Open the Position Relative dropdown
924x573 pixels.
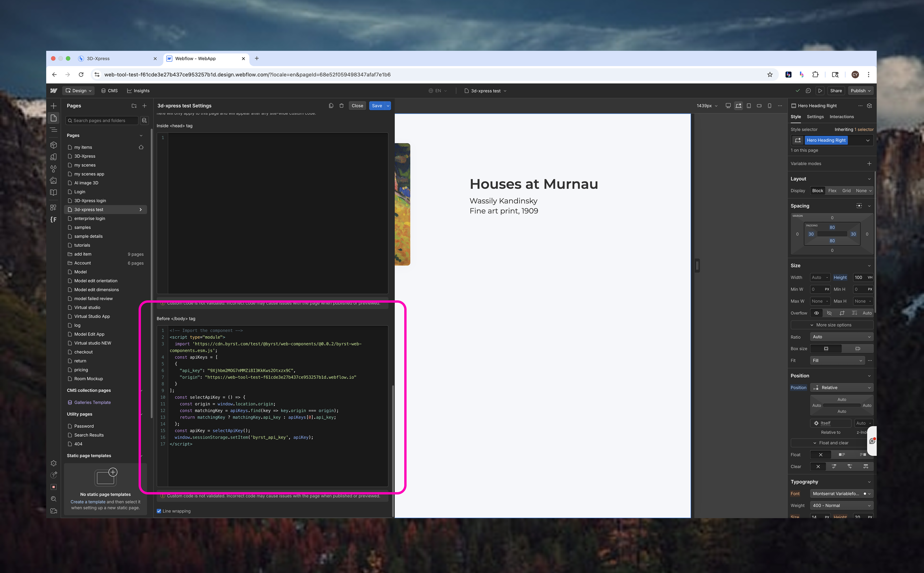point(841,387)
